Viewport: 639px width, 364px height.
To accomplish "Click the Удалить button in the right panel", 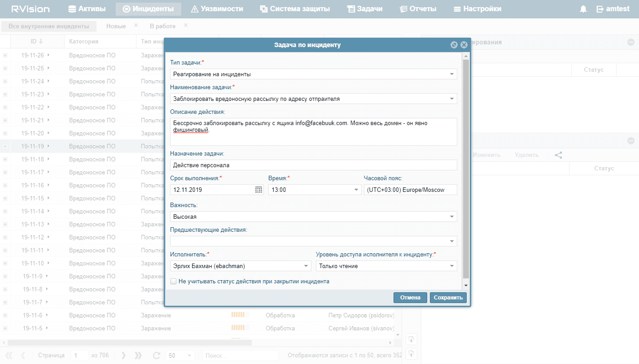I will coord(527,155).
